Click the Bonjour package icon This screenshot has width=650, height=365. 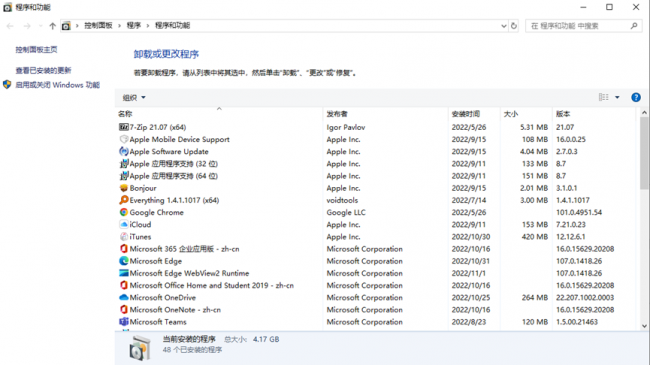pyautogui.click(x=124, y=188)
